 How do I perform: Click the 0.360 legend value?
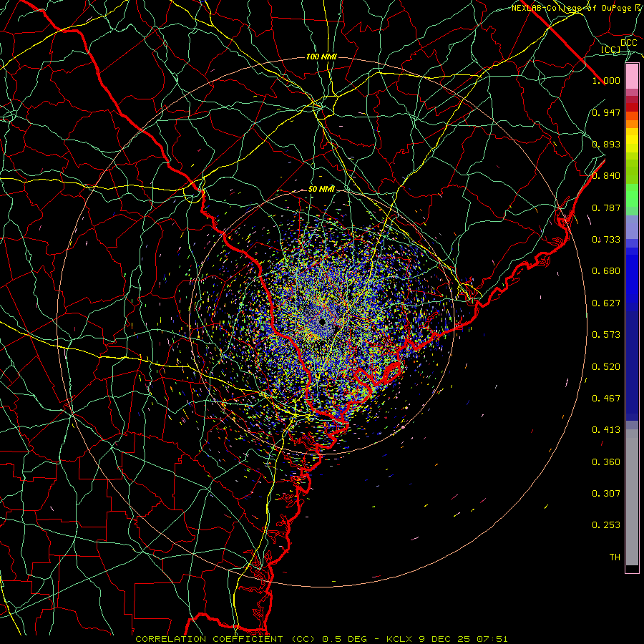click(x=606, y=462)
